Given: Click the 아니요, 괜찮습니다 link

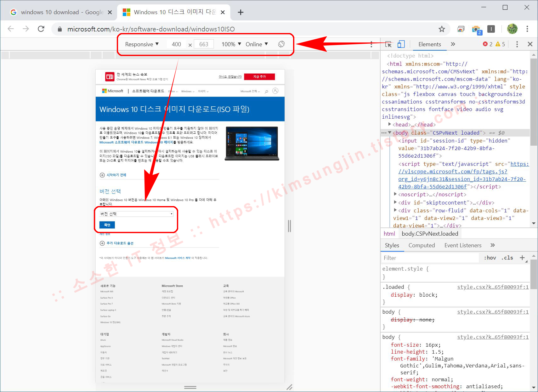Looking at the screenshot, I should pos(230,77).
